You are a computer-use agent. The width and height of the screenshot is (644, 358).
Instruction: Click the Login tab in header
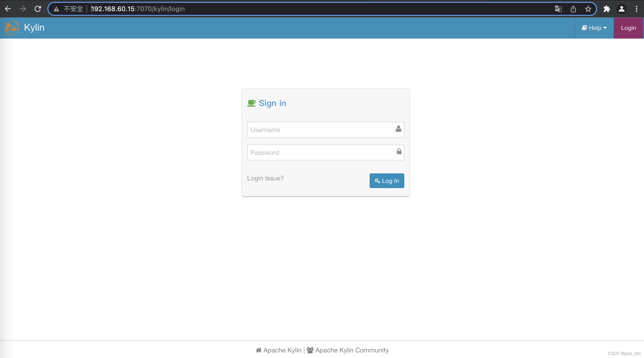point(628,28)
